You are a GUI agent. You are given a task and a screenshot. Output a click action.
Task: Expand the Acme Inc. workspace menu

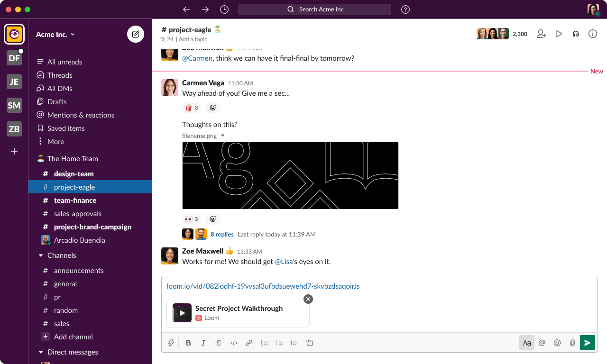[55, 34]
